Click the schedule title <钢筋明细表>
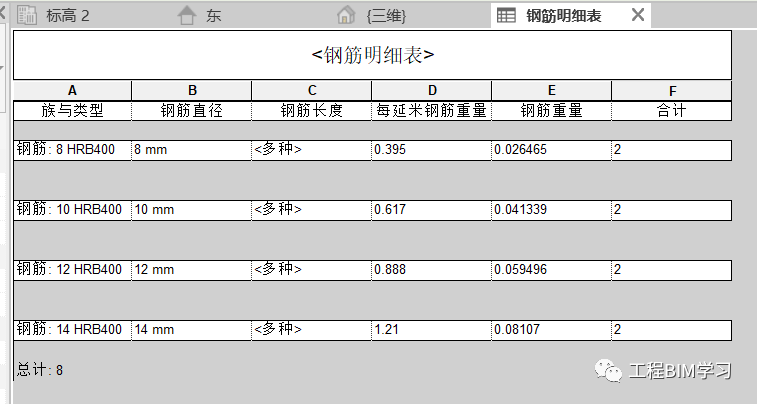Screen dimensions: 757x404 point(372,55)
